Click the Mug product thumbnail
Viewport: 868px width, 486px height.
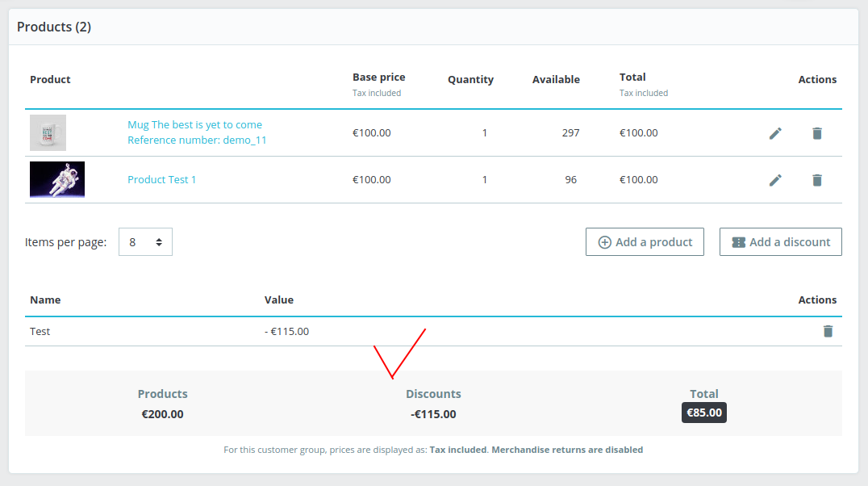(48, 132)
